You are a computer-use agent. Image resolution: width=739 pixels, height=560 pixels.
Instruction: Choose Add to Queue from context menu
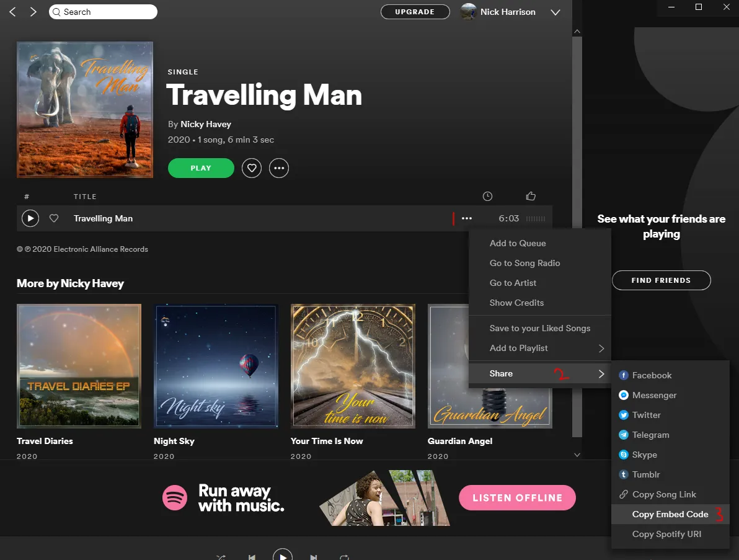click(x=518, y=243)
